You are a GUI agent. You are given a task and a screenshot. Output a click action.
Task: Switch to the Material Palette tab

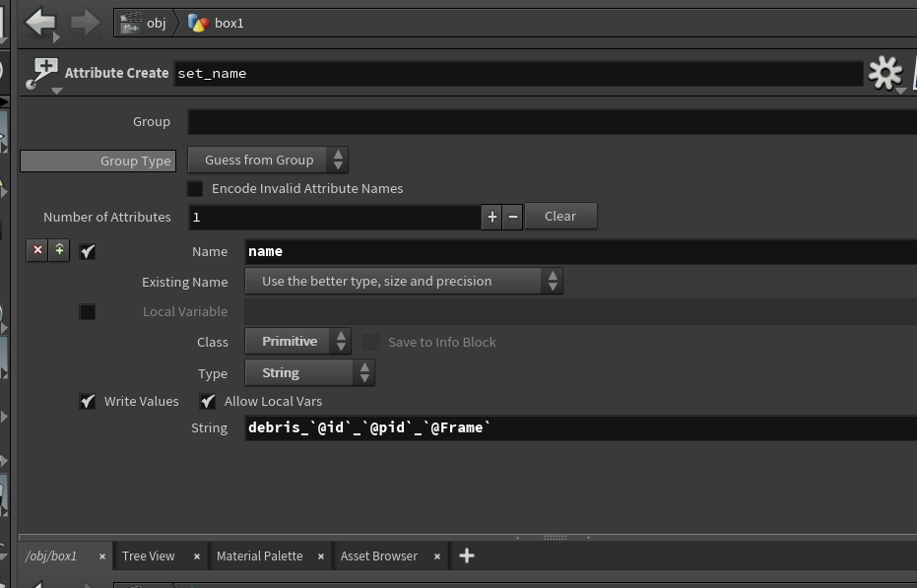260,555
